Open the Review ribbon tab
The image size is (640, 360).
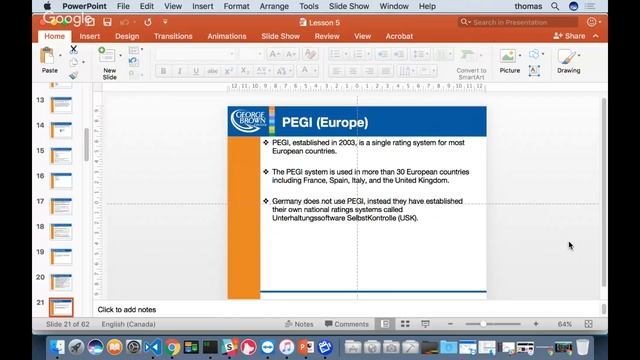[327, 36]
